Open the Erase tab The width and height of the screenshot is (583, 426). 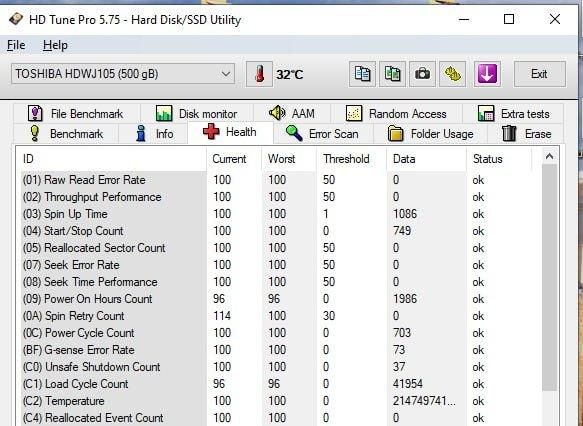(x=526, y=134)
